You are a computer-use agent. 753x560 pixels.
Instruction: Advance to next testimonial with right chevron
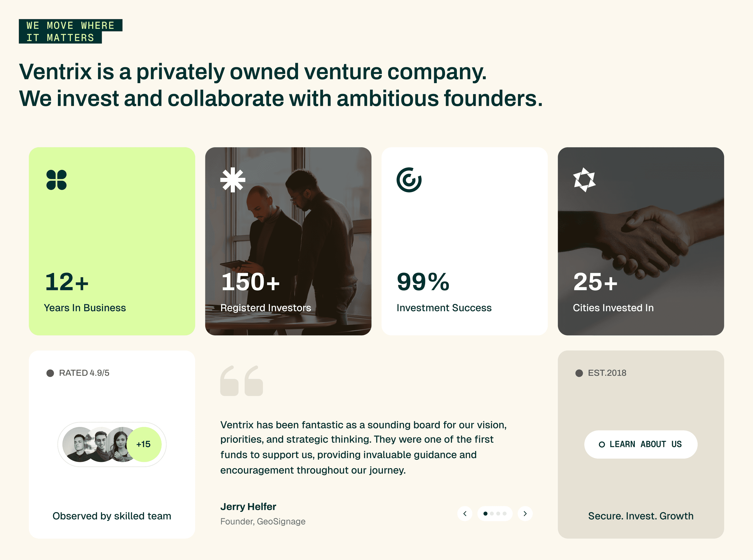click(525, 514)
